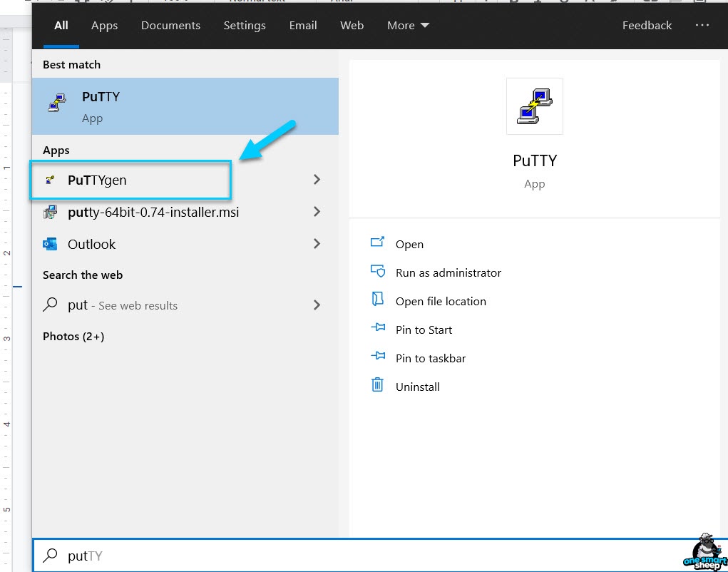Screen dimensions: 728x572
Task: Choose Uninstall for PuTTY
Action: point(417,387)
